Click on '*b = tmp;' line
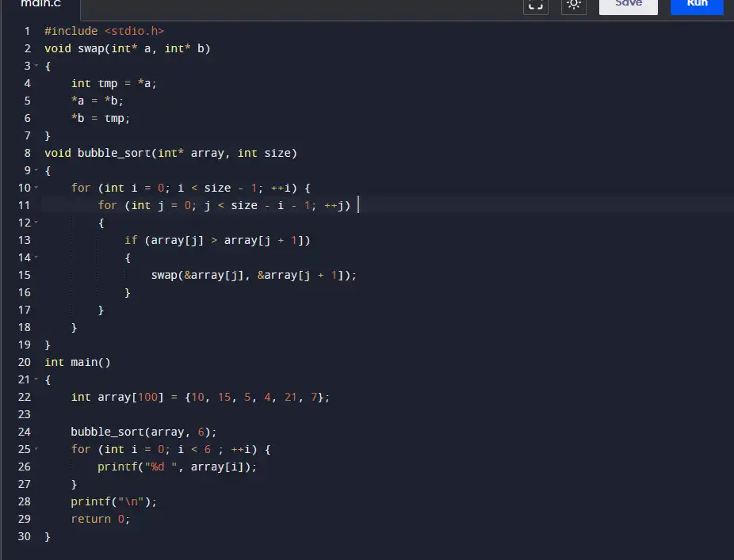Image resolution: width=734 pixels, height=560 pixels. (100, 118)
